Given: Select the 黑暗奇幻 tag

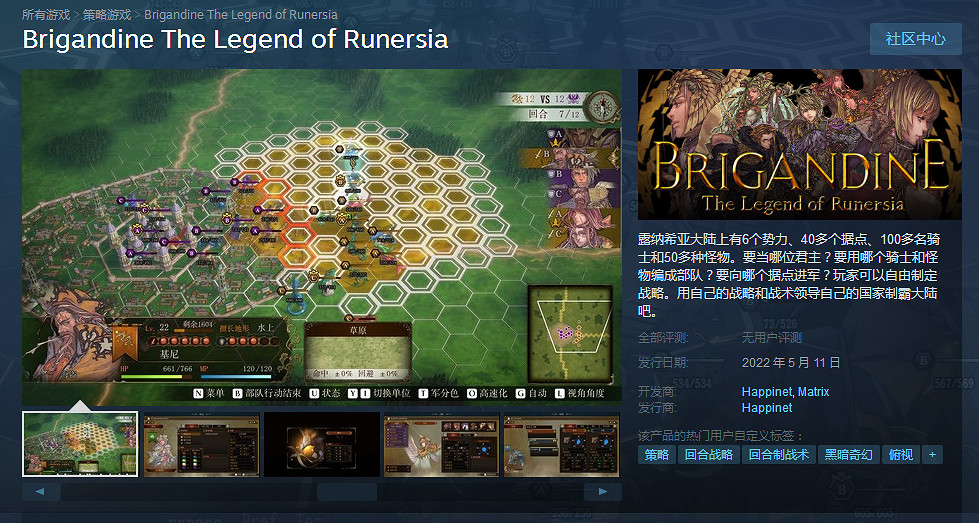Looking at the screenshot, I should point(849,455).
